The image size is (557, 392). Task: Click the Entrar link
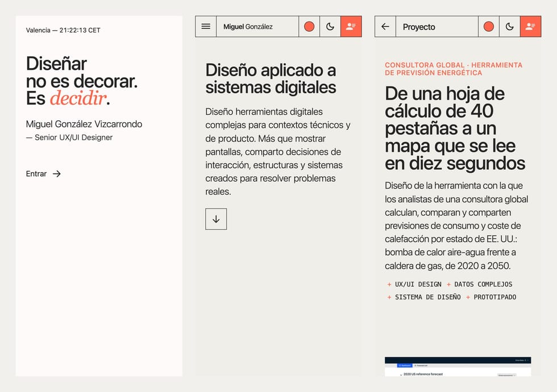click(x=43, y=174)
